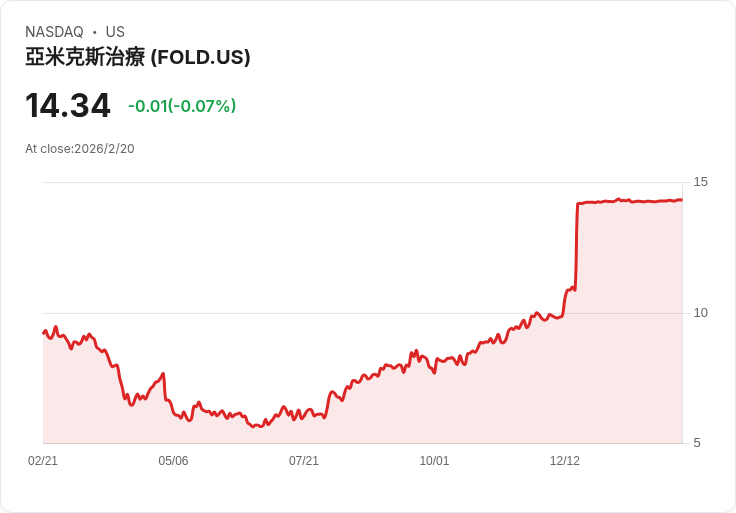Click the flat plateau of the line near 14
This screenshot has height=513, width=736.
(x=630, y=201)
